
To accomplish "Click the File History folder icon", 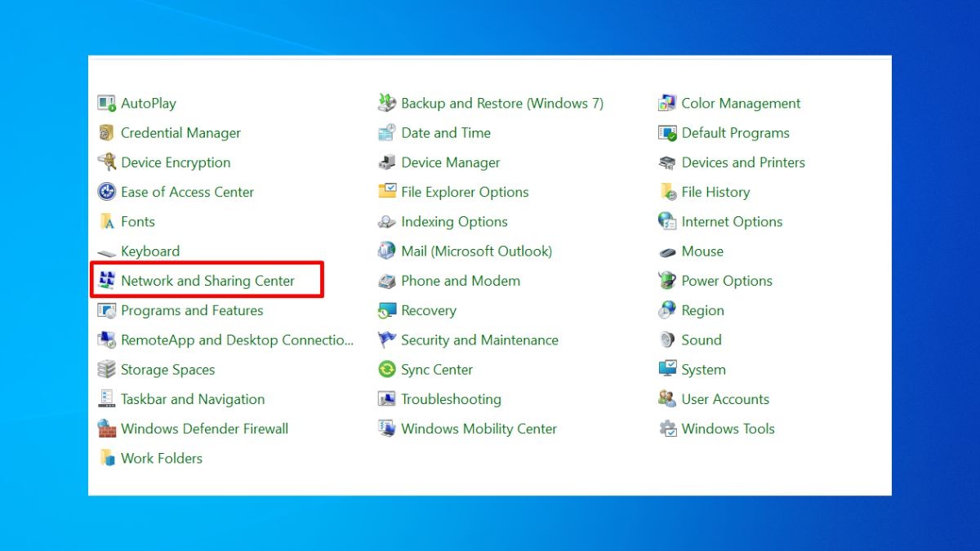I will [668, 192].
